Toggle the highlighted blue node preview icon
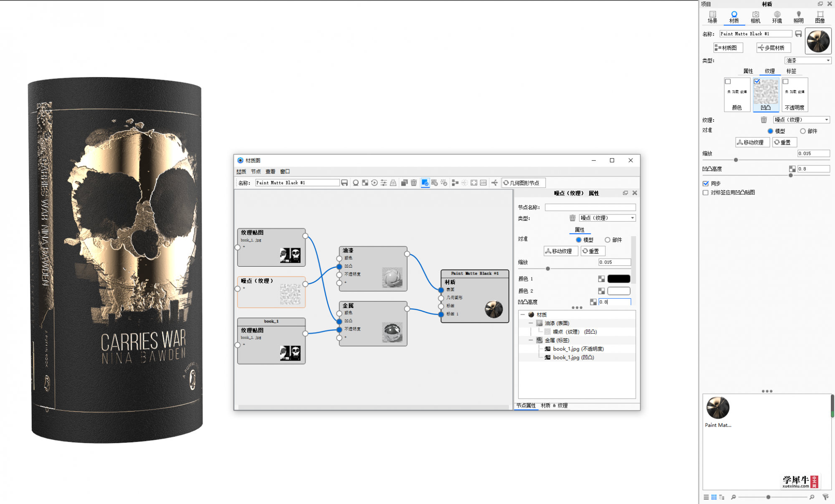Image resolution: width=835 pixels, height=504 pixels. [425, 183]
